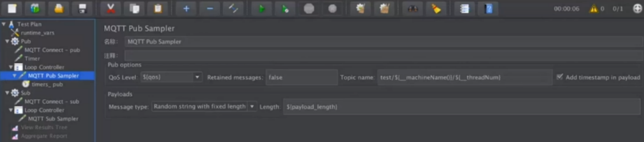Collapse the Sub thread group

click(x=7, y=93)
